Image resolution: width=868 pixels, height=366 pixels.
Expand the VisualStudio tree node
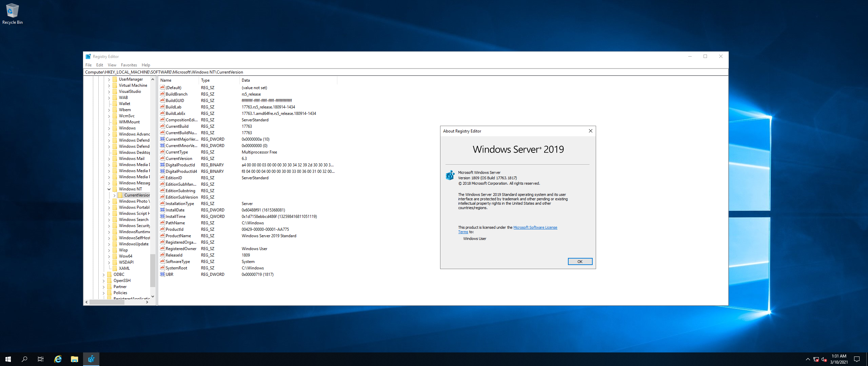pos(109,91)
